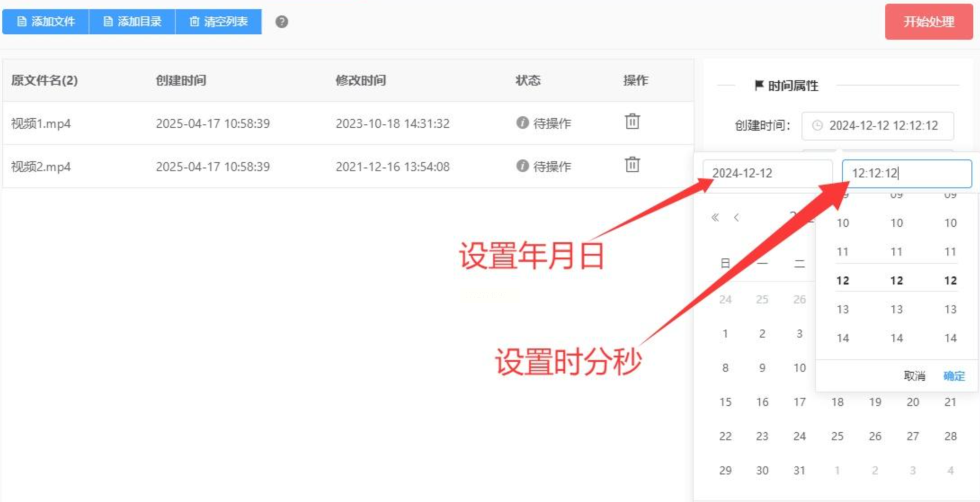Click previous year double-arrow icon
980x502 pixels.
point(715,218)
